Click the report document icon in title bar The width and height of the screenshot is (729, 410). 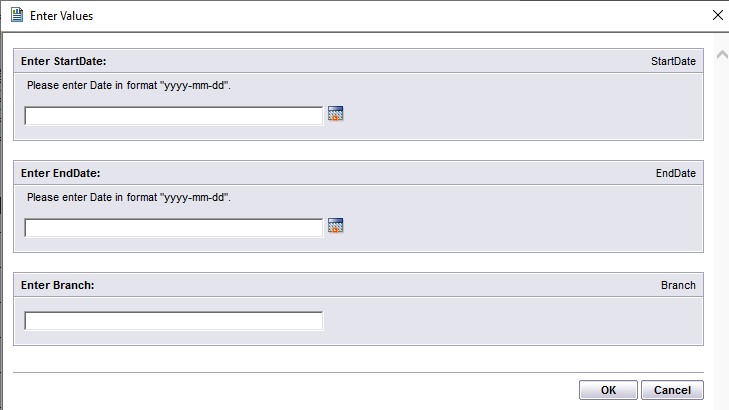click(17, 15)
